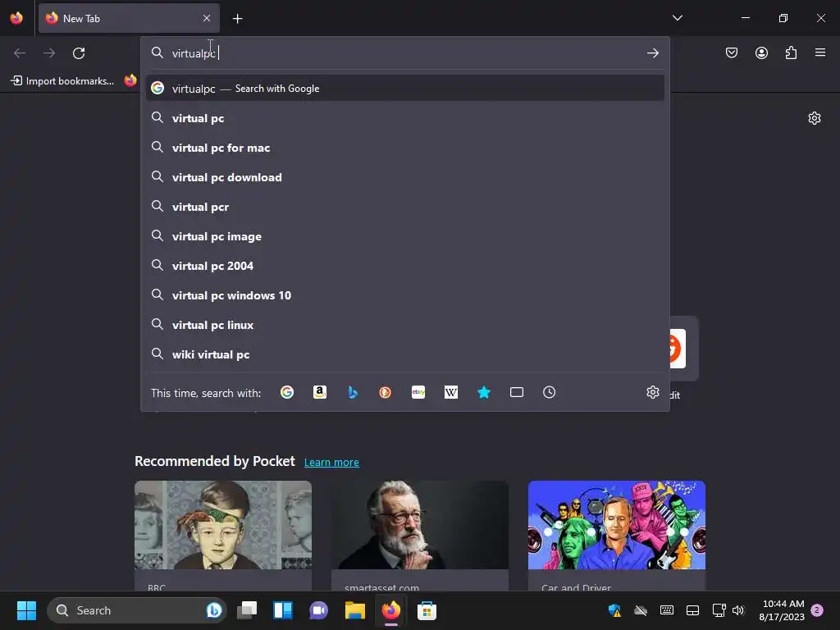The height and width of the screenshot is (630, 840).
Task: Go forward to the next page
Action: (49, 53)
